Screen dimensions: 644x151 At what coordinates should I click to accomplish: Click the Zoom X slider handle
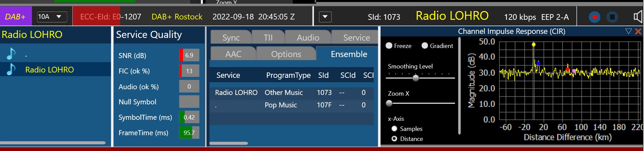[x=389, y=103]
